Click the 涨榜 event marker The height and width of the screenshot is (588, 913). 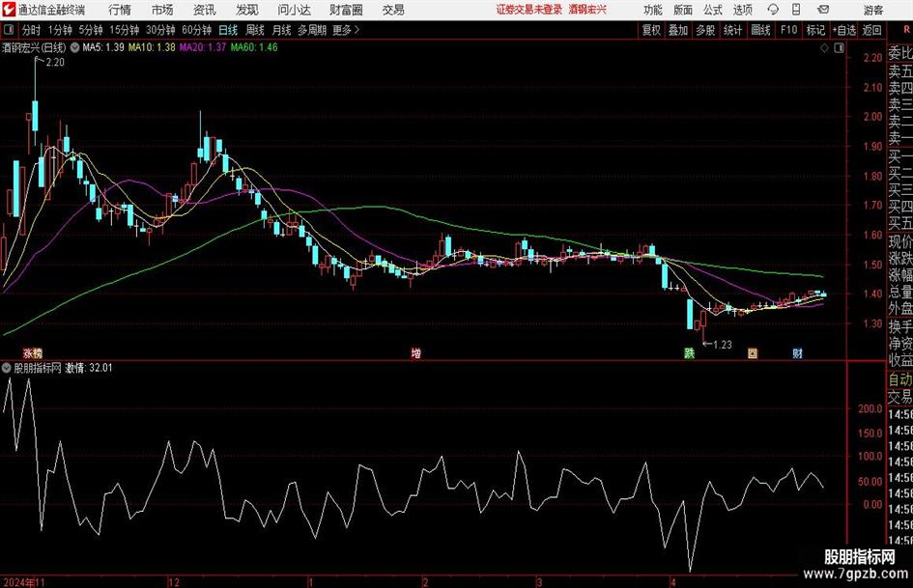click(x=33, y=352)
